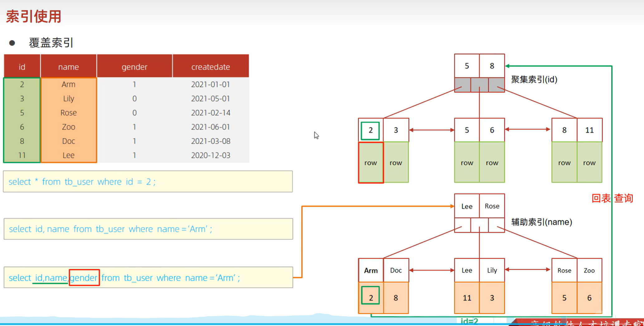644x326 pixels.
Task: Click the row cell under clustered leaf key 6
Action: (492, 162)
